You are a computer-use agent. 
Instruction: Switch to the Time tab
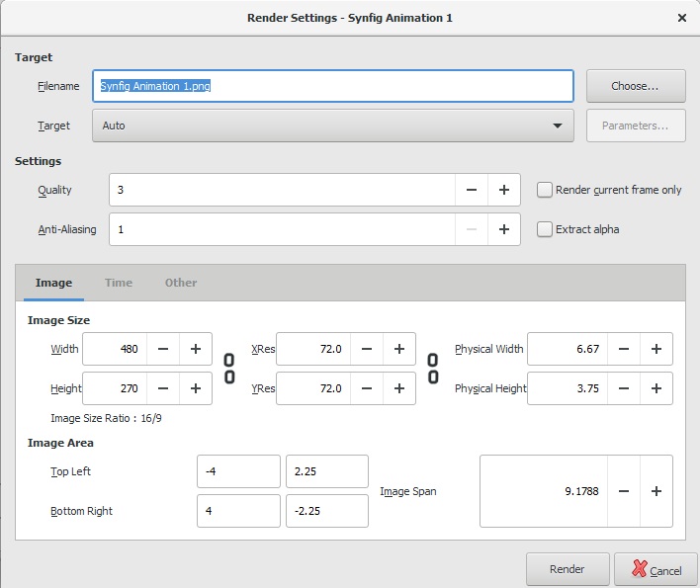[x=119, y=283]
